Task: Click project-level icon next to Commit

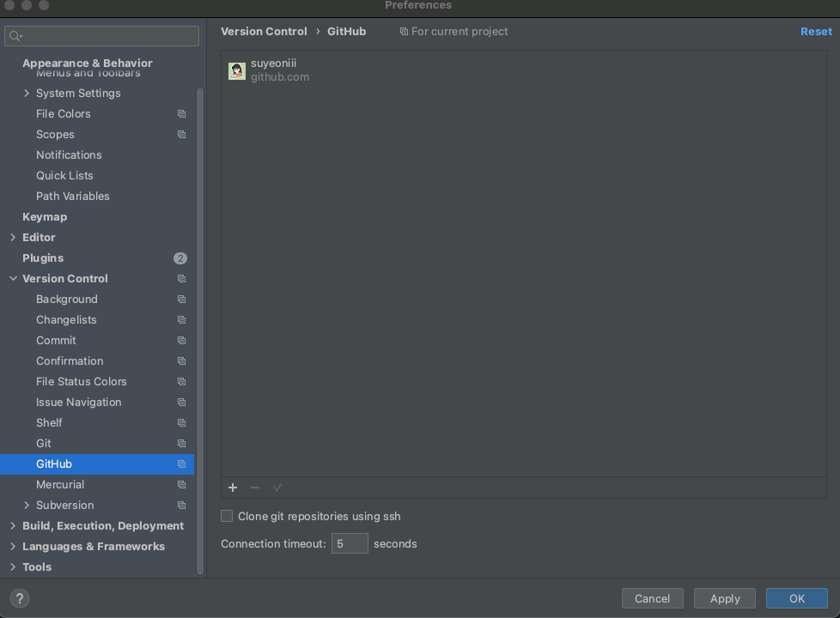Action: click(x=181, y=341)
